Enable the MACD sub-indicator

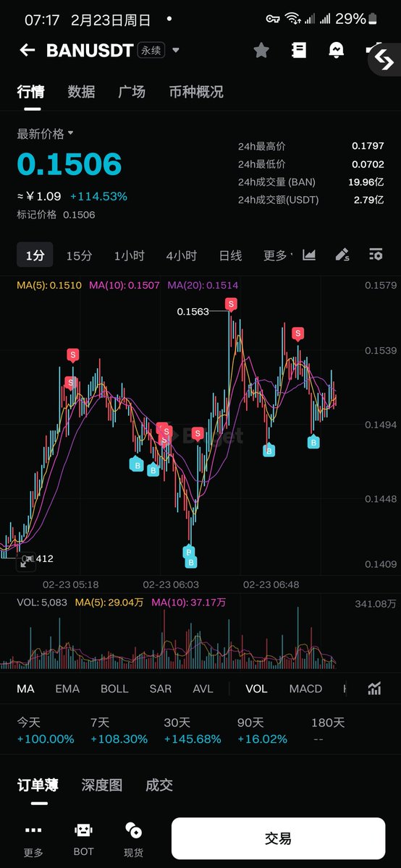click(305, 689)
